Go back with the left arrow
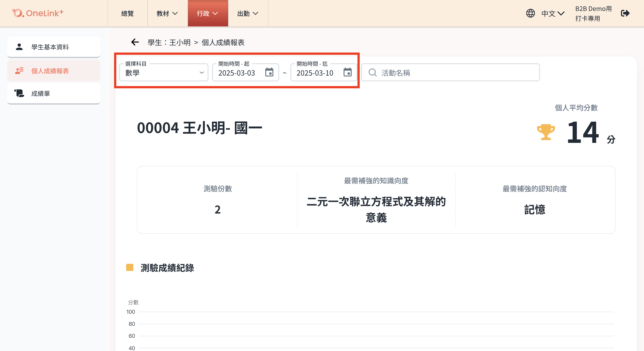Screen dimensions: 644x351 135,42
